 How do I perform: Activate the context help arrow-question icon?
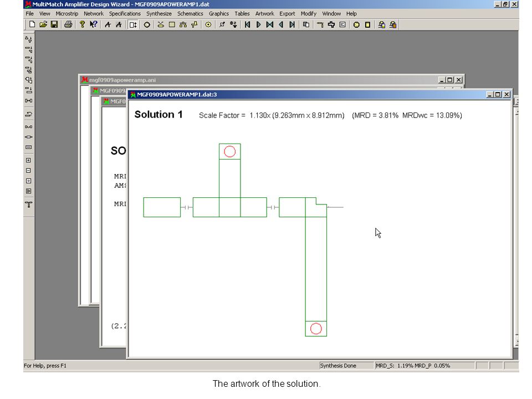(93, 24)
